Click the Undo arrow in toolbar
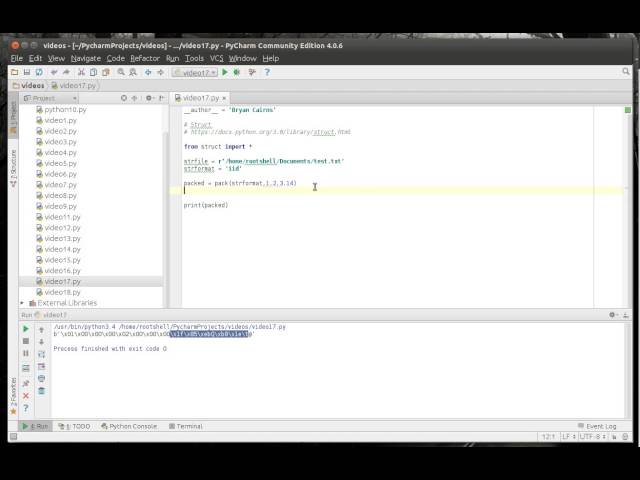The width and height of the screenshot is (640, 480). [x=54, y=72]
